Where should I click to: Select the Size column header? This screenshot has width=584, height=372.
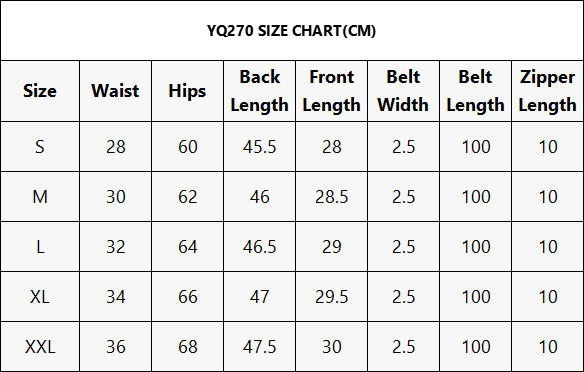click(40, 91)
